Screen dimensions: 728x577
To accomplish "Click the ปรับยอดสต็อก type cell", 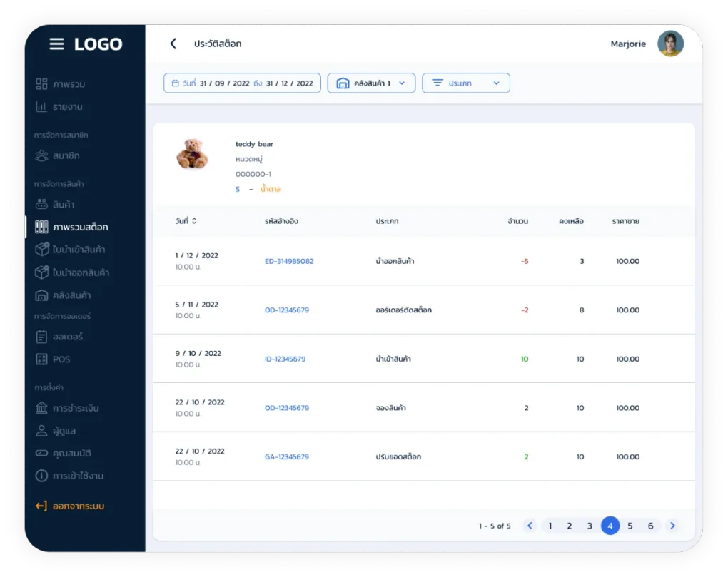I will point(398,457).
